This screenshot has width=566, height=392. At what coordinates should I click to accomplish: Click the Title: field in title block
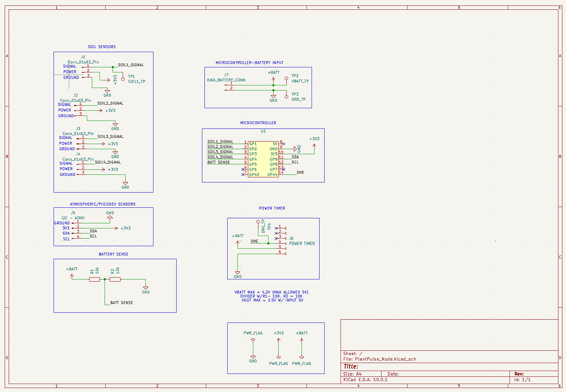point(351,366)
